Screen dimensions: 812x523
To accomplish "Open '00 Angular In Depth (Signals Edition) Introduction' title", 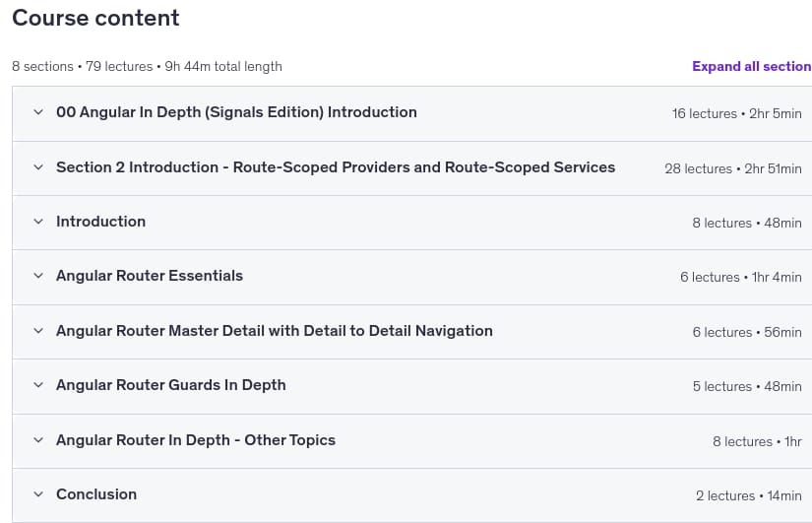I will [236, 112].
